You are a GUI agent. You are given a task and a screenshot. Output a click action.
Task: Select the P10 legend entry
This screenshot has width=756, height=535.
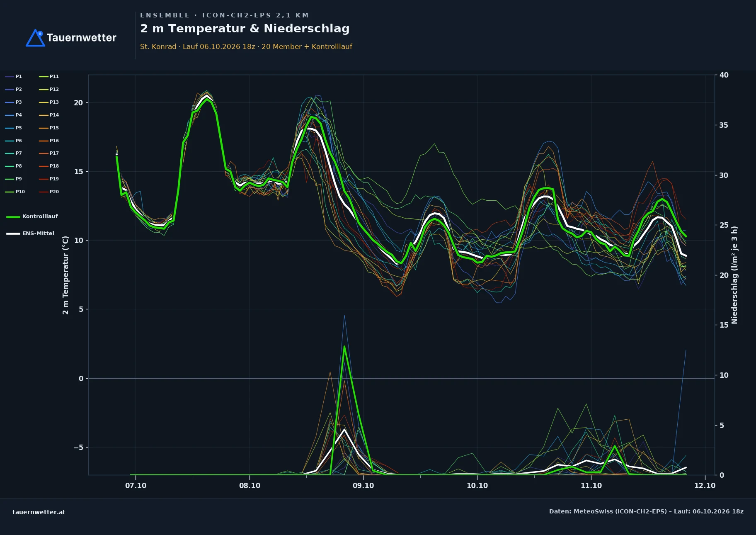[x=15, y=192]
